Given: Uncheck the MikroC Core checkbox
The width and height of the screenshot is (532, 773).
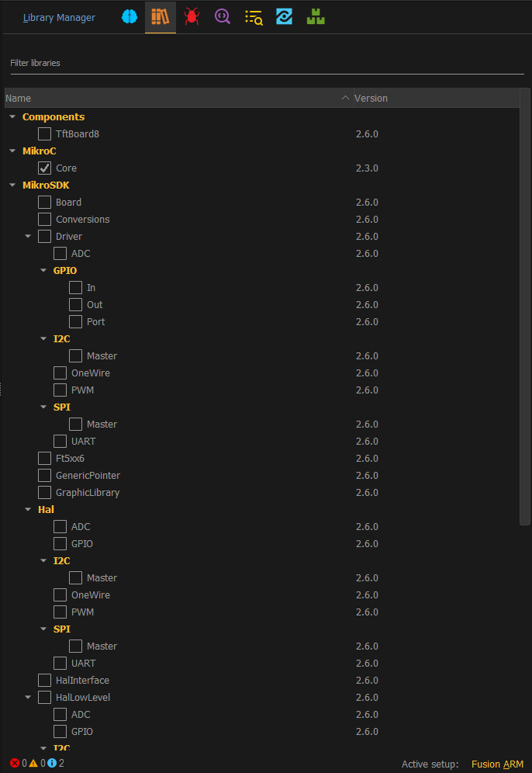Looking at the screenshot, I should tap(44, 168).
